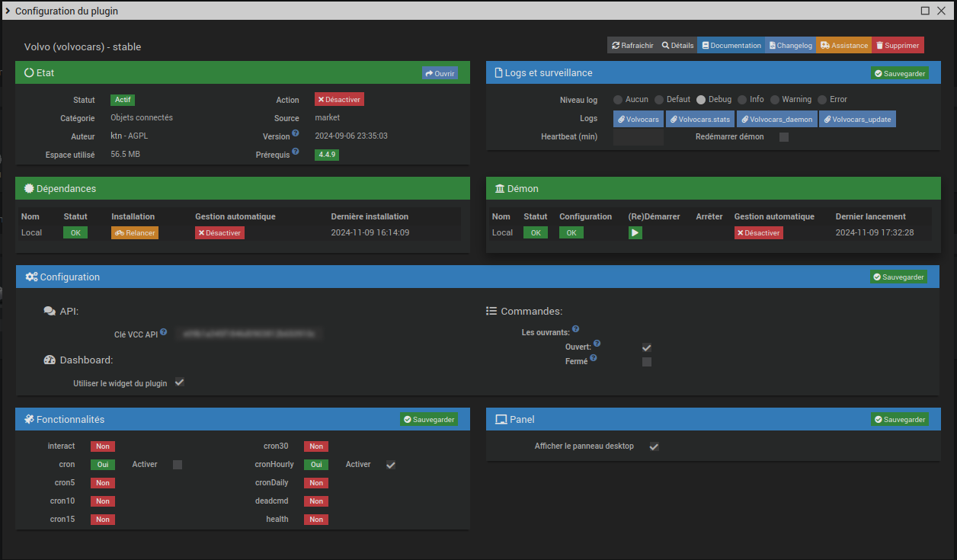Toggle the Redémarrer démon checkbox
Screen dimensions: 957x560
(784, 137)
